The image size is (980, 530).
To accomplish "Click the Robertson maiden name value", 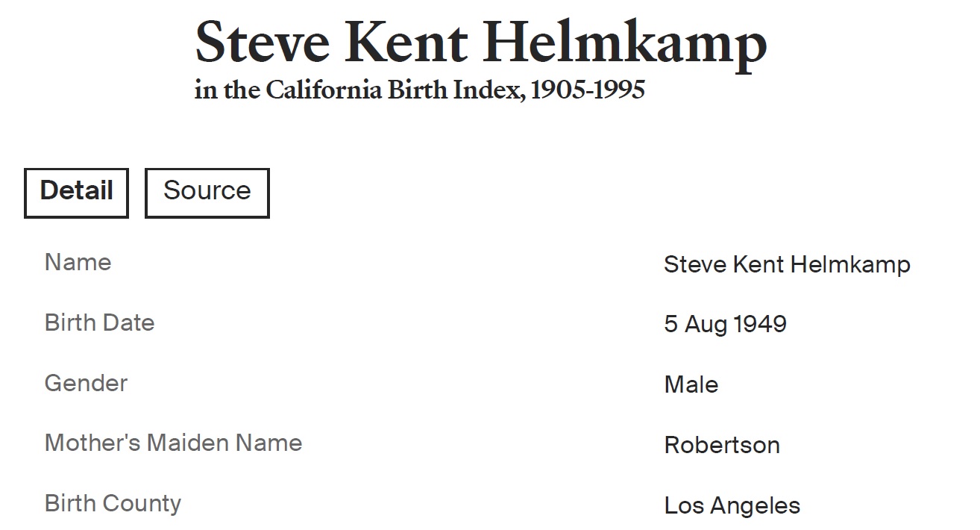I will (721, 446).
